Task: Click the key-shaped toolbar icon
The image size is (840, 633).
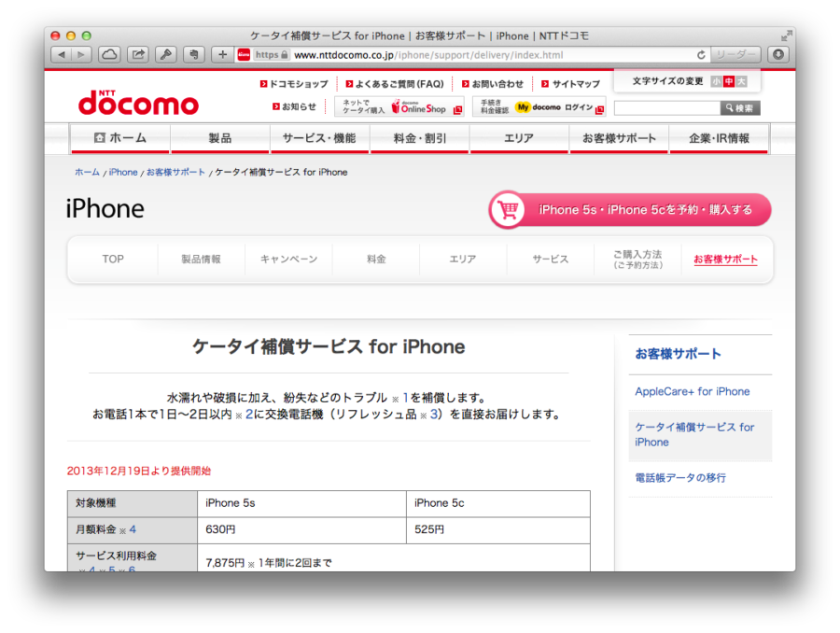Action: (x=166, y=55)
